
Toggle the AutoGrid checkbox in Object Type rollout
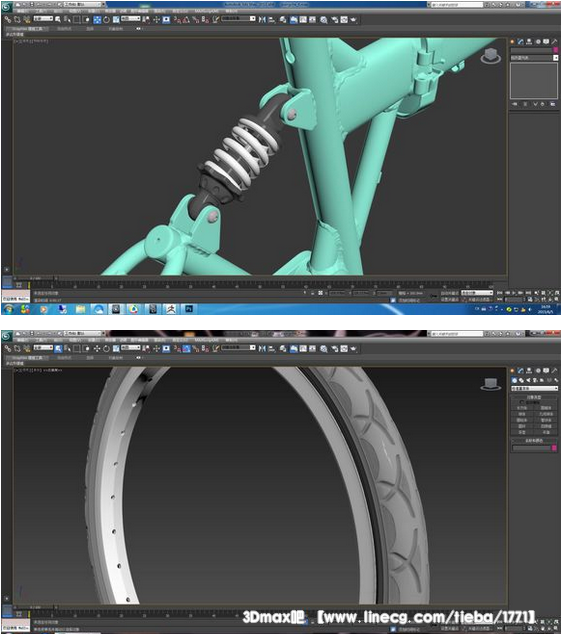coord(522,402)
